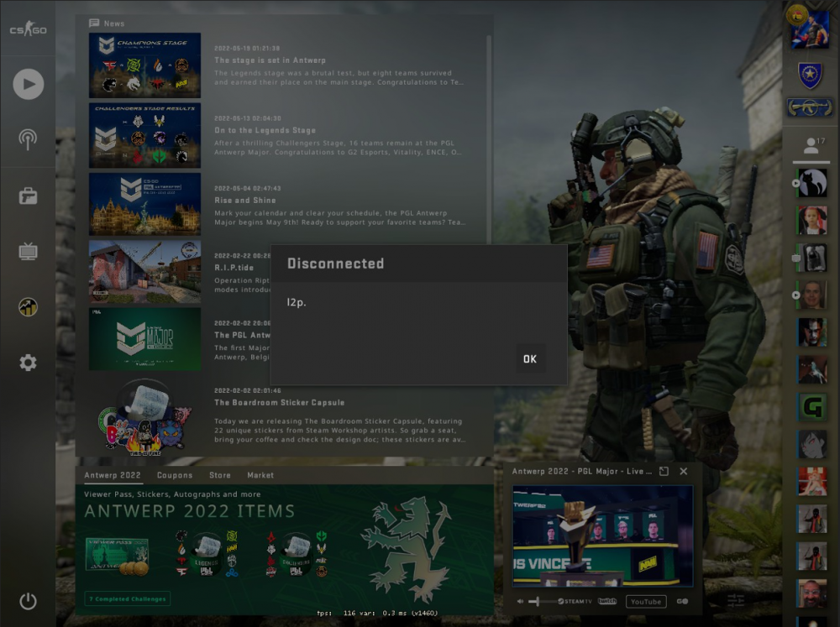Click the power quit icon

(28, 601)
